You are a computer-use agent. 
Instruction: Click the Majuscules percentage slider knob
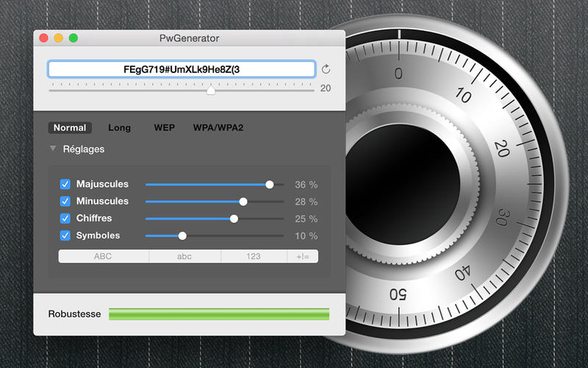click(x=270, y=184)
